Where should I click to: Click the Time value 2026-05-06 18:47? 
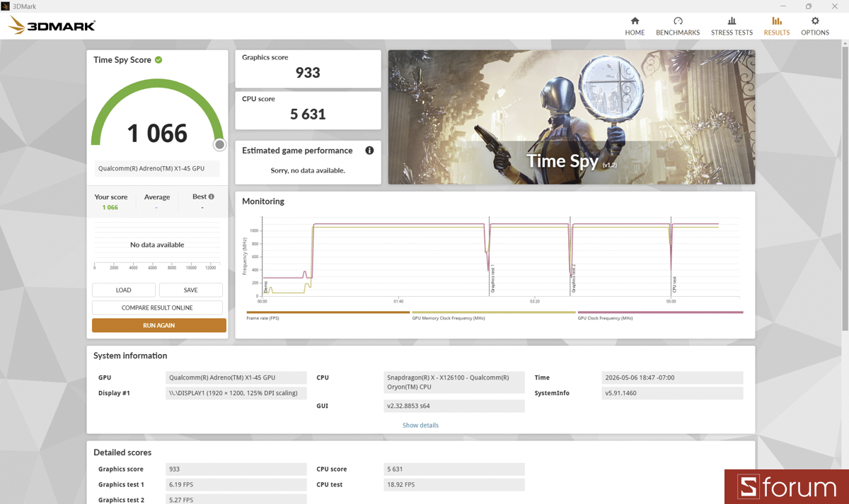[672, 377]
